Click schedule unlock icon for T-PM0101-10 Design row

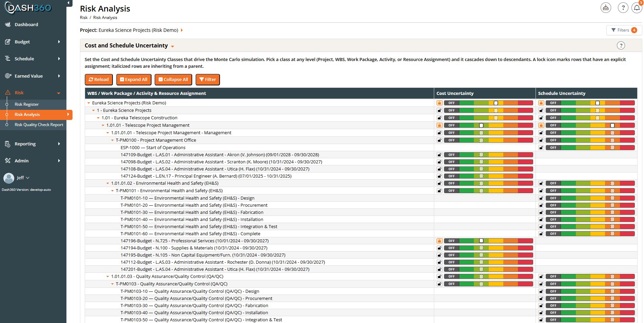point(541,198)
